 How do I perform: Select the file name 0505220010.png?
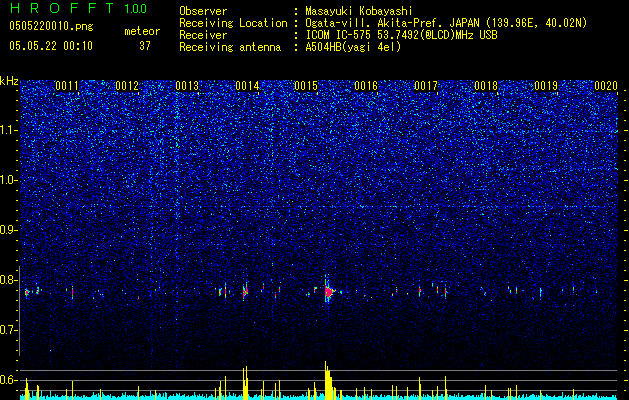pos(51,27)
